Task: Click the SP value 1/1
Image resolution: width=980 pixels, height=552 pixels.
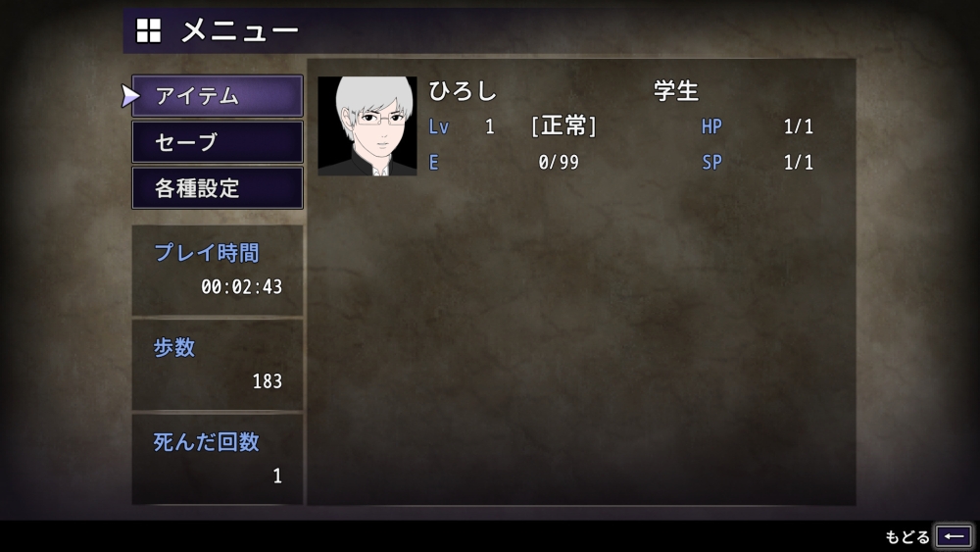Action: (x=798, y=163)
